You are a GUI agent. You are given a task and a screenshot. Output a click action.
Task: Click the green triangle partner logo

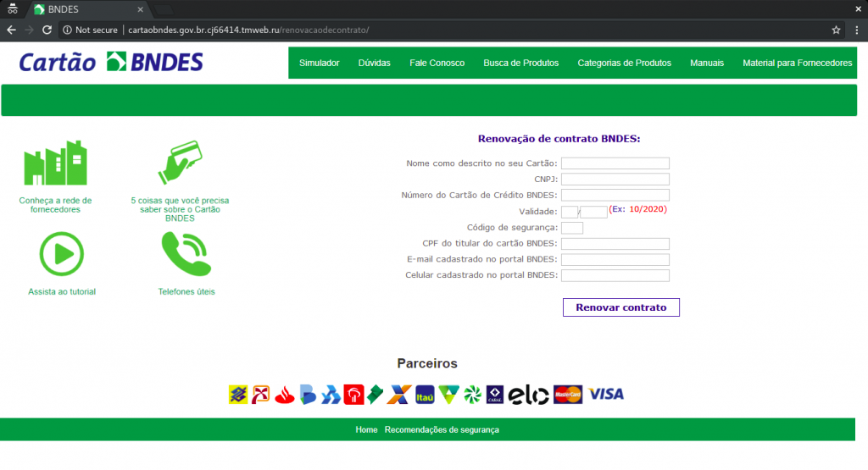(x=448, y=395)
